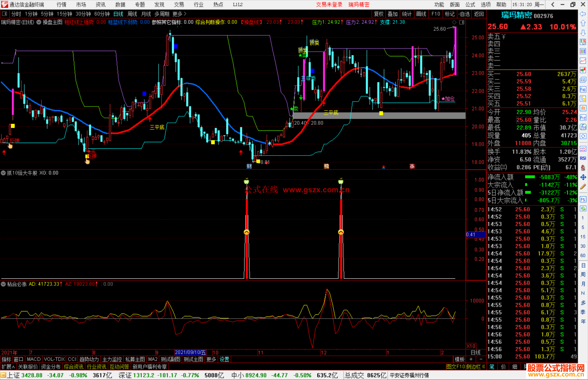Click the blue back arrow in the right sidebar
588x380 pixels.
click(x=583, y=14)
